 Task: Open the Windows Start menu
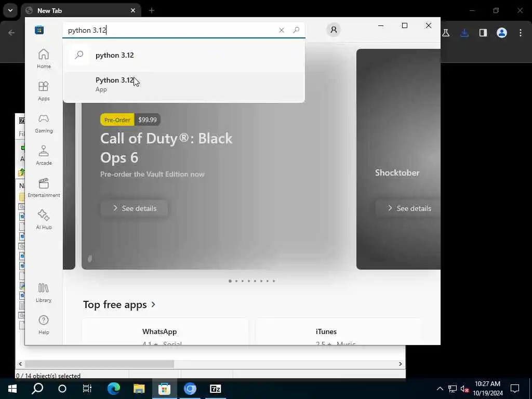(12, 389)
